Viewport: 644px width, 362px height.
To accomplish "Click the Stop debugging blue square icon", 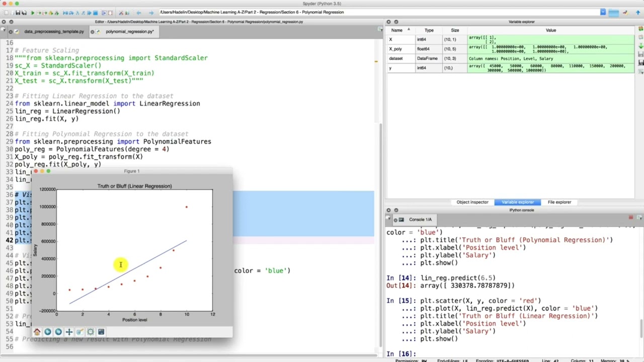I will tap(95, 13).
